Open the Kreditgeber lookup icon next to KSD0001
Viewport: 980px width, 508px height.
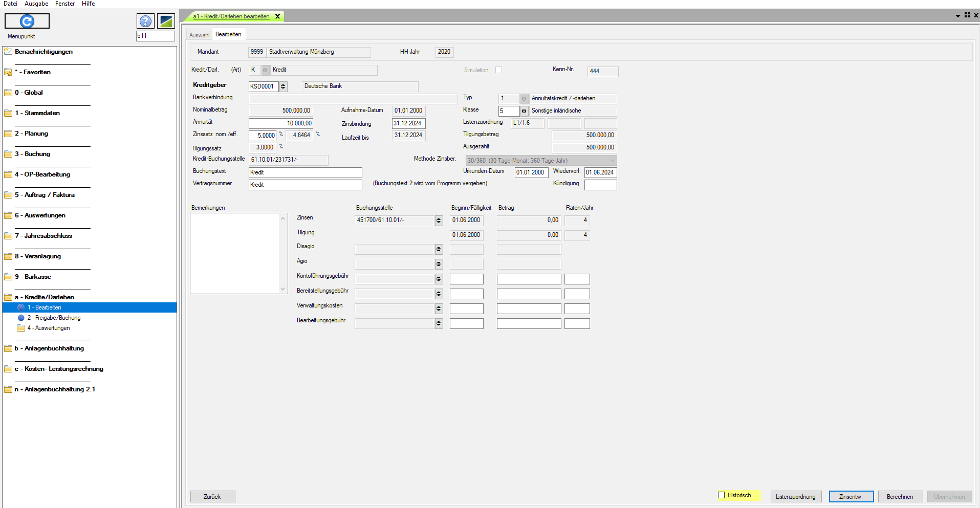click(x=283, y=86)
